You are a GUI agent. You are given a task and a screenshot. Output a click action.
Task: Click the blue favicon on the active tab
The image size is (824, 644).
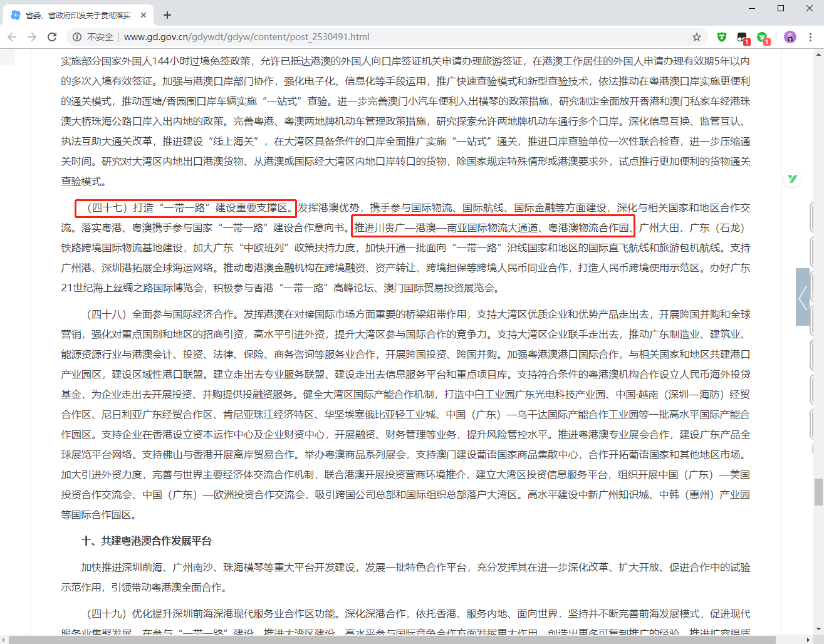pos(15,14)
